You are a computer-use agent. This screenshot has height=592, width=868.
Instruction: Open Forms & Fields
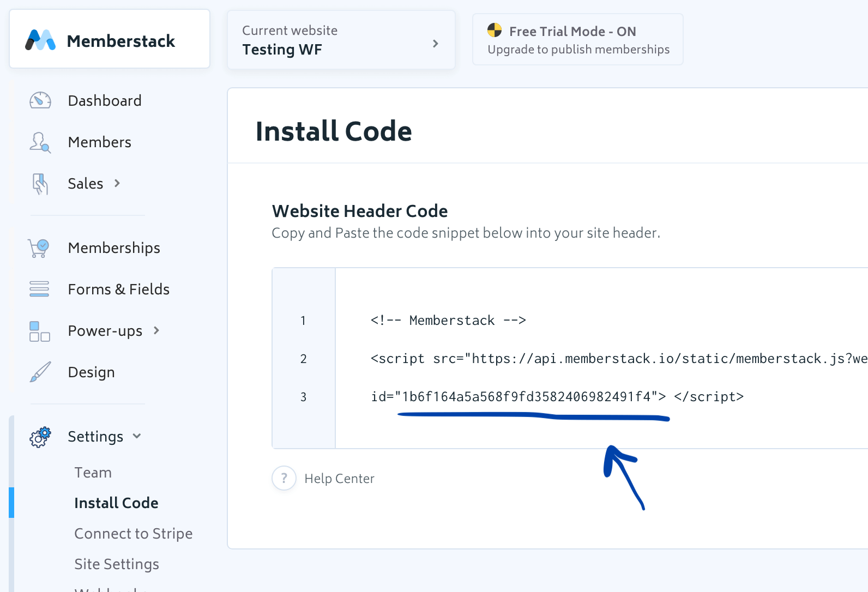click(x=119, y=289)
